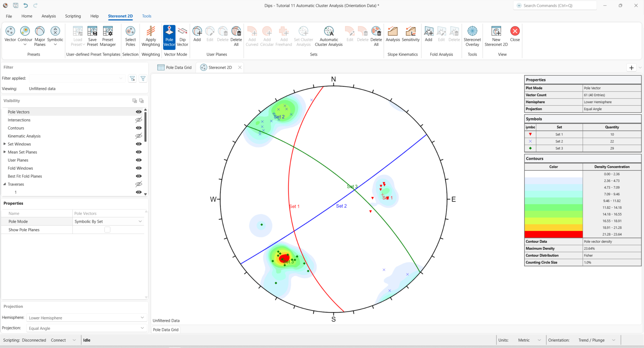Delete all user planes

pyautogui.click(x=236, y=36)
